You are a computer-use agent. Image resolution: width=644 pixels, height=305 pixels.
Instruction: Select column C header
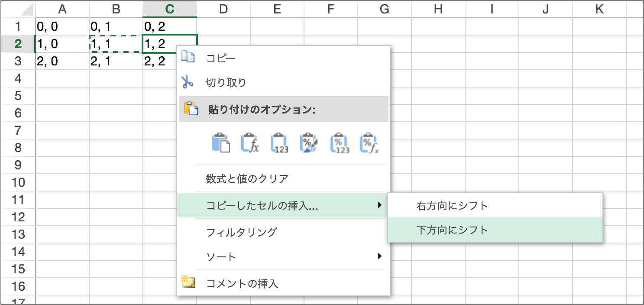click(170, 10)
